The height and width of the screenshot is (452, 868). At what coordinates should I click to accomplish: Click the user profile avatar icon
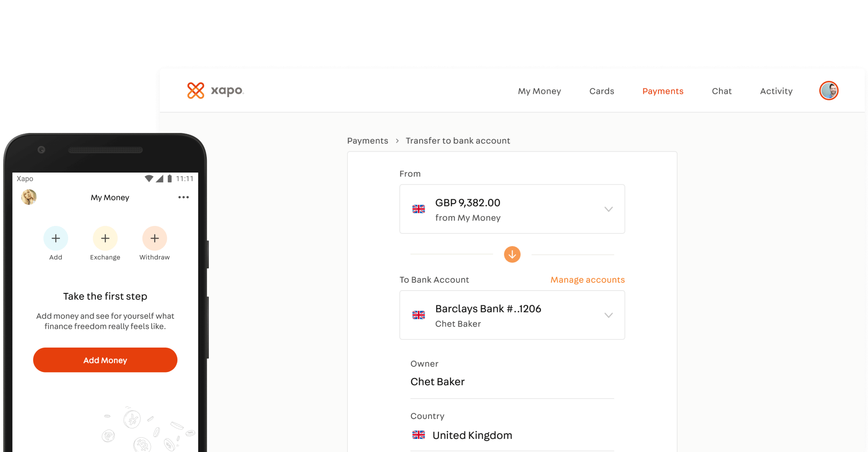830,91
